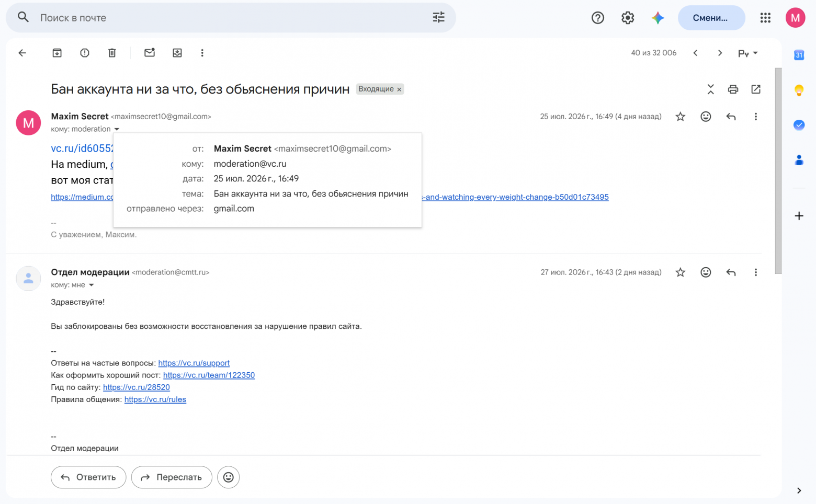Viewport: 816px width, 504px height.
Task: Open Google Tasks side panel
Action: (799, 125)
